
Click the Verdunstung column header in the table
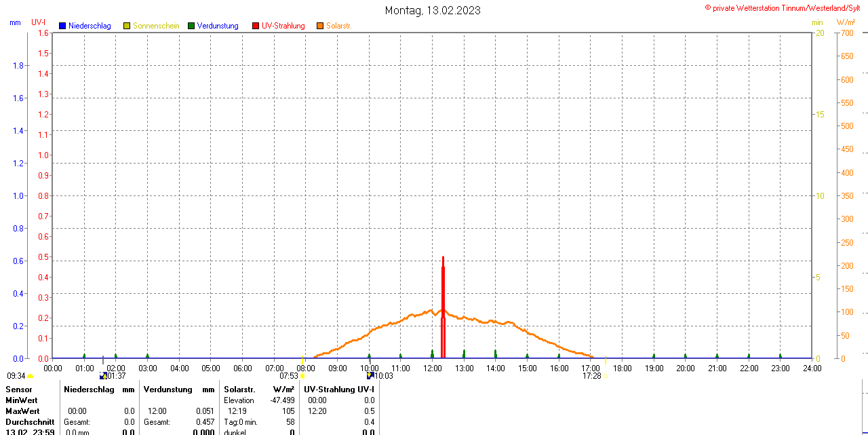point(170,390)
